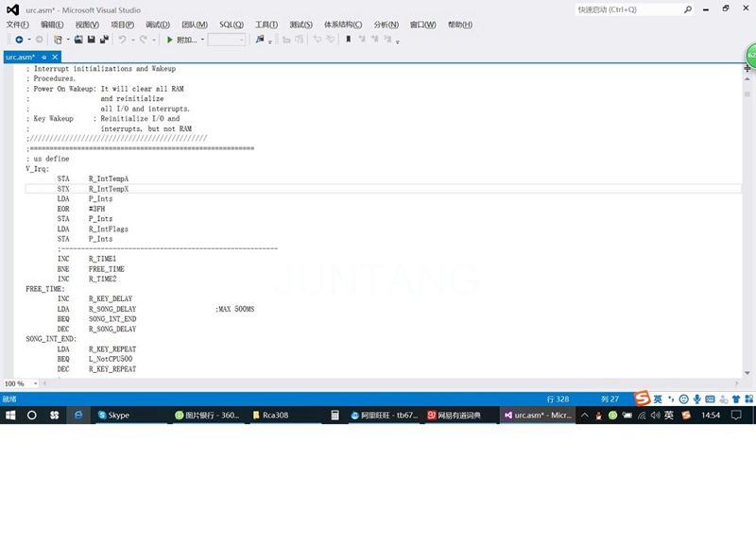The image size is (756, 560).
Task: Click the Save All multi-disk icon
Action: point(104,40)
